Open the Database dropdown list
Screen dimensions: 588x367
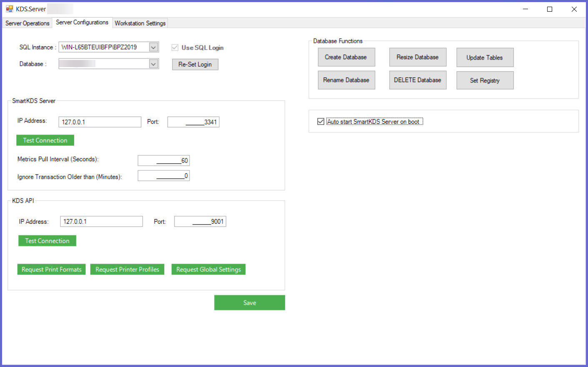point(153,64)
